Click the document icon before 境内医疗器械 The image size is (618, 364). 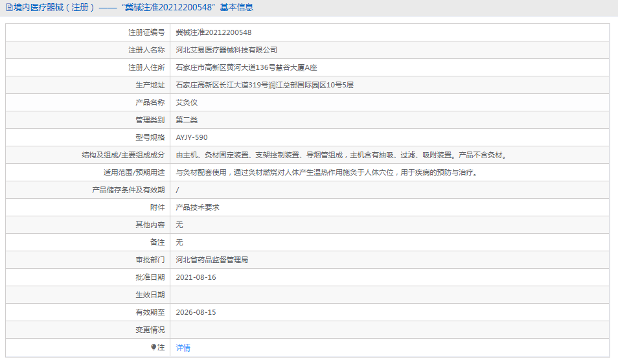(8, 8)
